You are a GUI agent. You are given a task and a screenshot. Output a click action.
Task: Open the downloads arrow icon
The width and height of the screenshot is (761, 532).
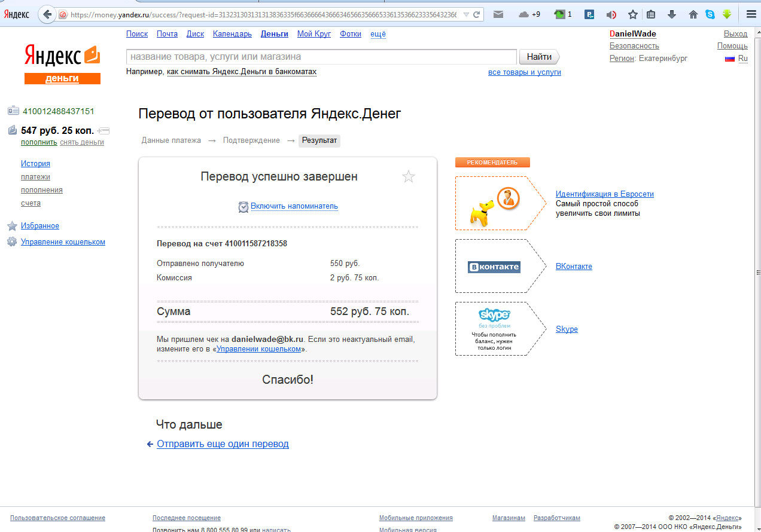(672, 14)
